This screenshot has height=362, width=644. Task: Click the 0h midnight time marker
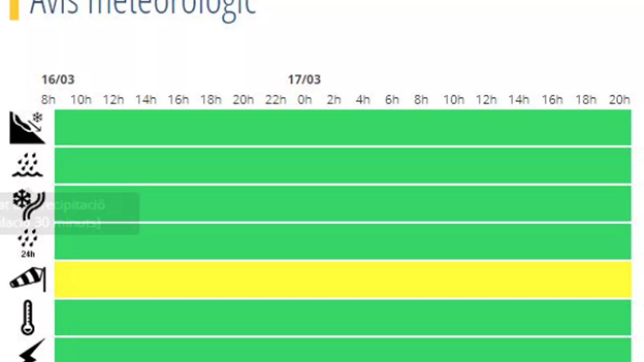click(x=305, y=99)
